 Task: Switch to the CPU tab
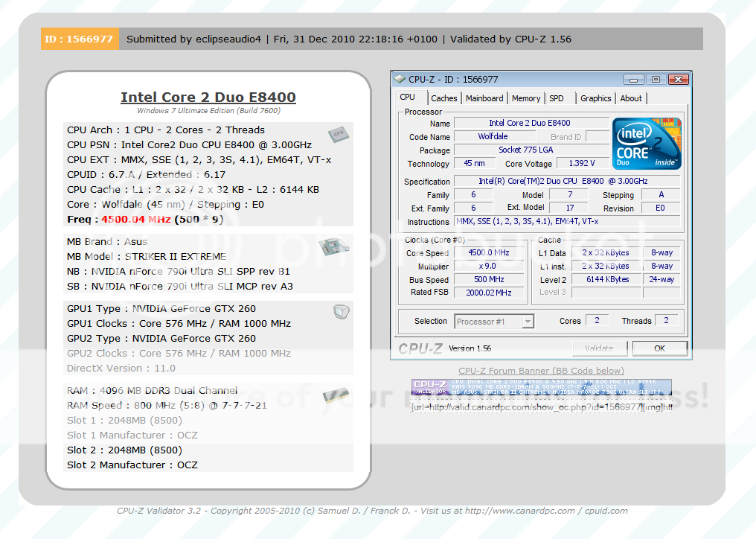point(408,97)
